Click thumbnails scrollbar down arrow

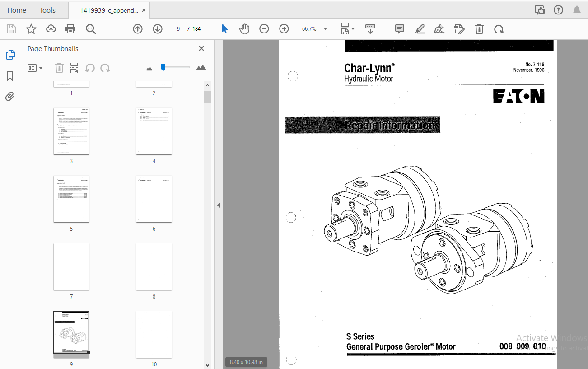click(207, 365)
